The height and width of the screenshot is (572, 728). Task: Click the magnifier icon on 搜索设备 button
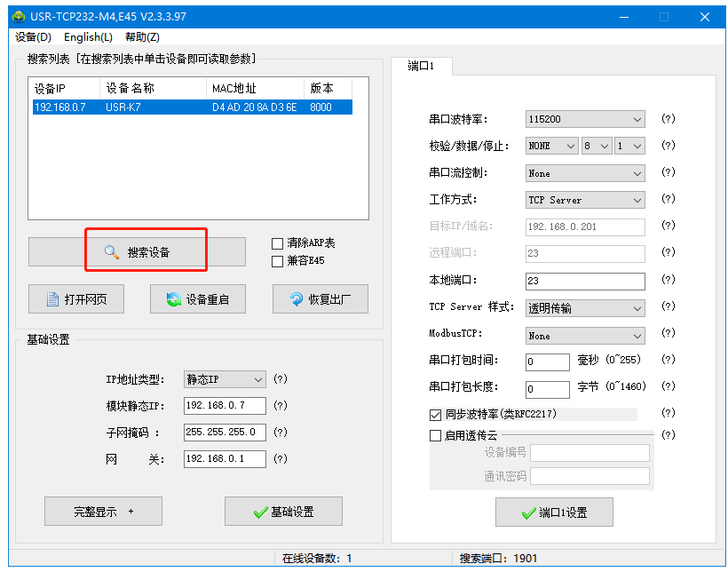pyautogui.click(x=111, y=252)
